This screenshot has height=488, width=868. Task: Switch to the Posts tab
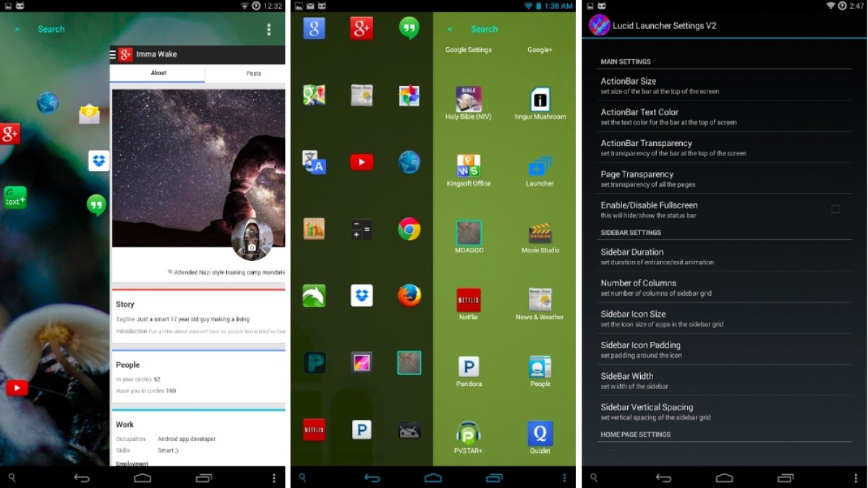[x=253, y=73]
